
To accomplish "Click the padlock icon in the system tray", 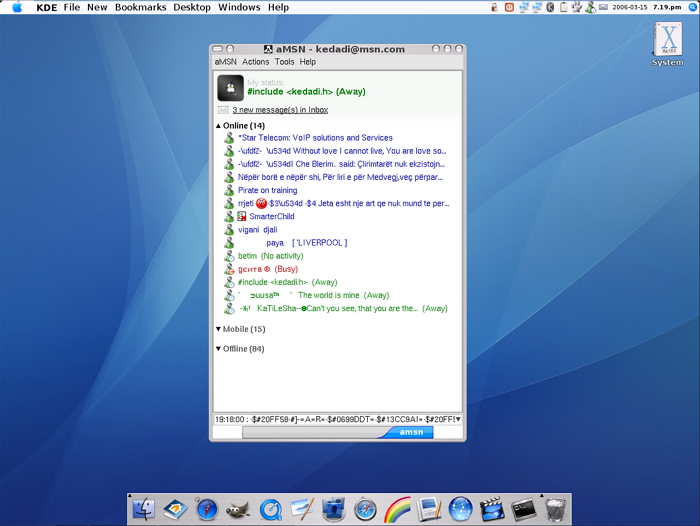I will 495,7.
